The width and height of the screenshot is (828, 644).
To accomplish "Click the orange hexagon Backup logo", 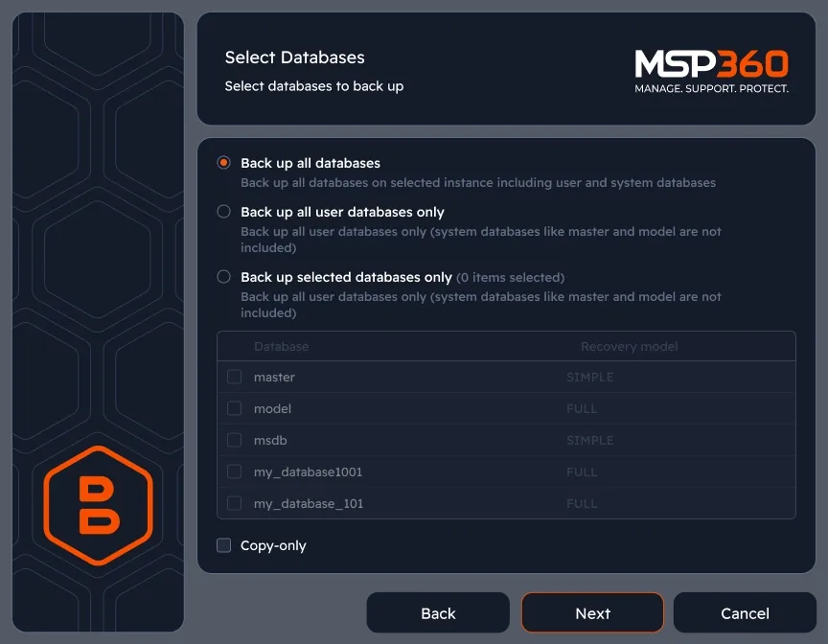I will point(98,505).
